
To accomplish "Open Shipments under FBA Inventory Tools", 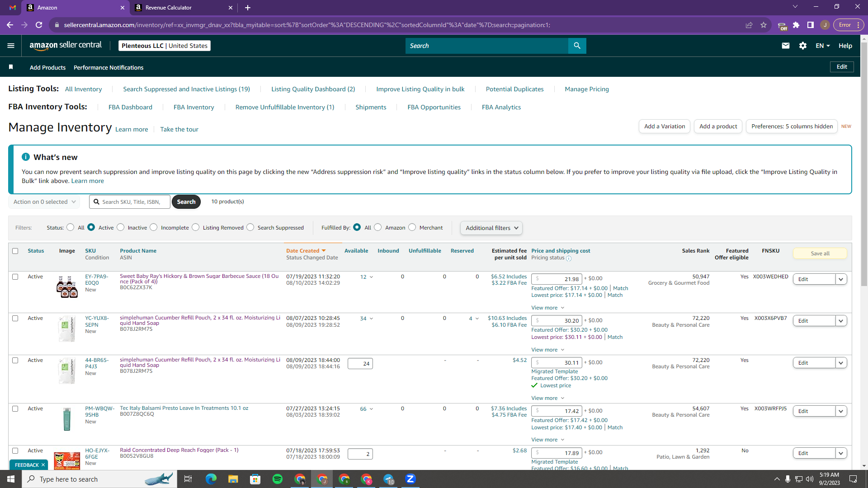I will pyautogui.click(x=371, y=107).
